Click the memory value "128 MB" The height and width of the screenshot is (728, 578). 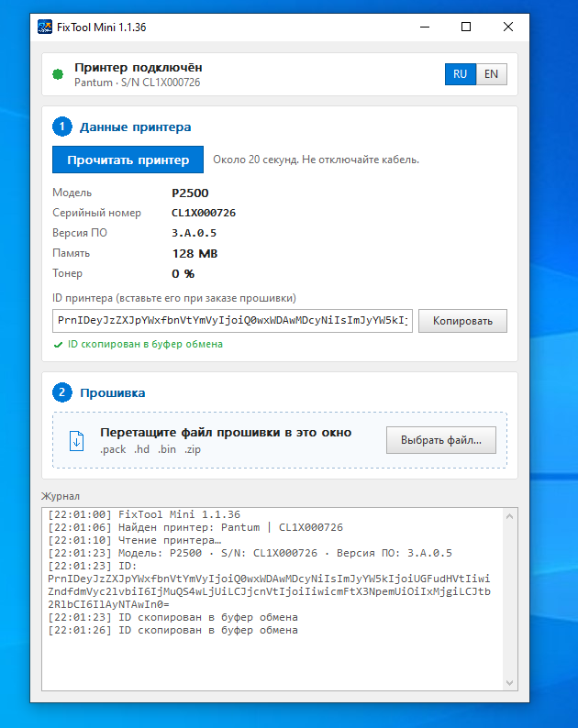(195, 253)
